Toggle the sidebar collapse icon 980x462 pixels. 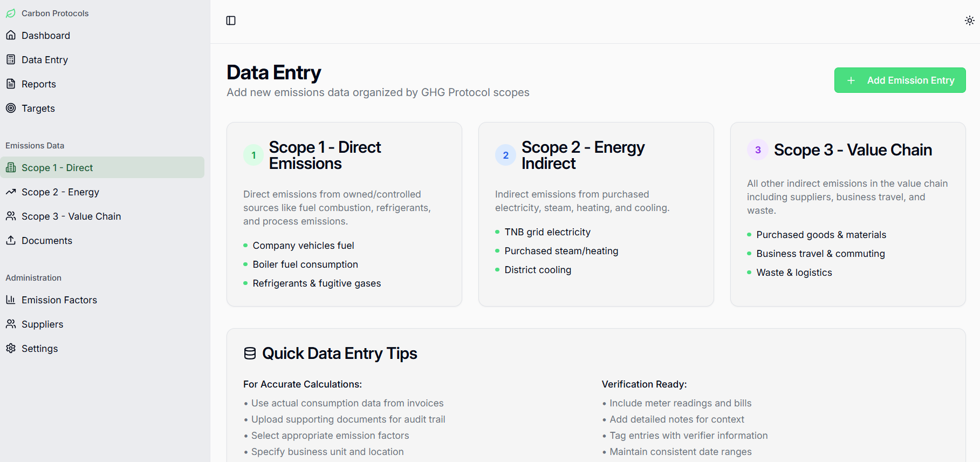pos(231,21)
